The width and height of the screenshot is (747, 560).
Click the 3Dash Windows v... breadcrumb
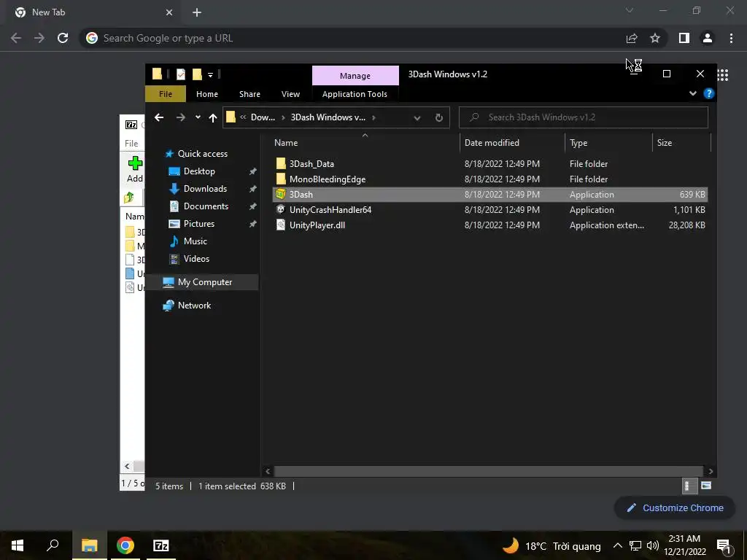328,117
